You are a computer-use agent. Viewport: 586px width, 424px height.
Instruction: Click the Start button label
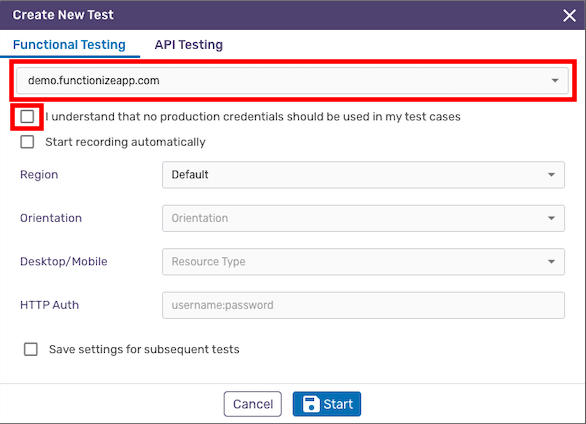(x=338, y=404)
